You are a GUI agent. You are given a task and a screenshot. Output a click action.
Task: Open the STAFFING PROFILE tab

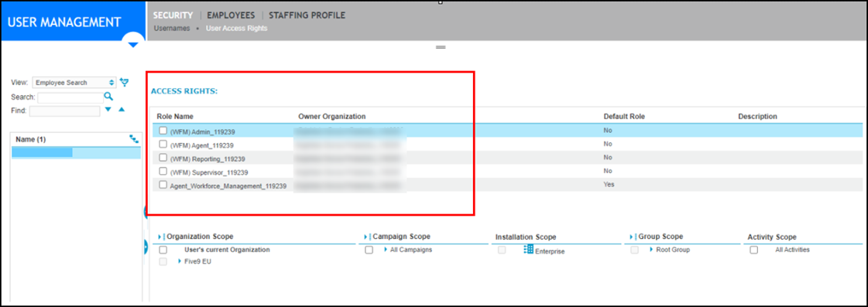click(307, 15)
